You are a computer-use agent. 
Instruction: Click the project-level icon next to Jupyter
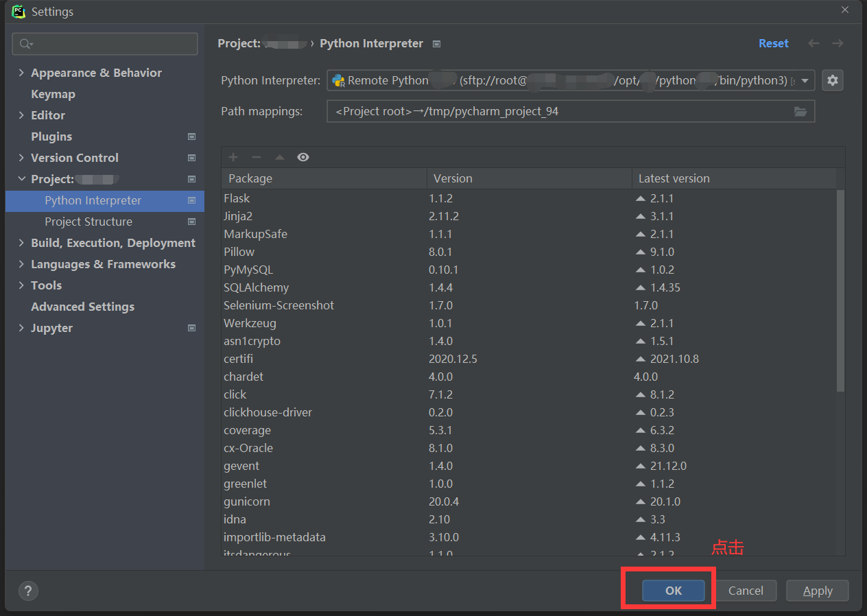point(191,328)
